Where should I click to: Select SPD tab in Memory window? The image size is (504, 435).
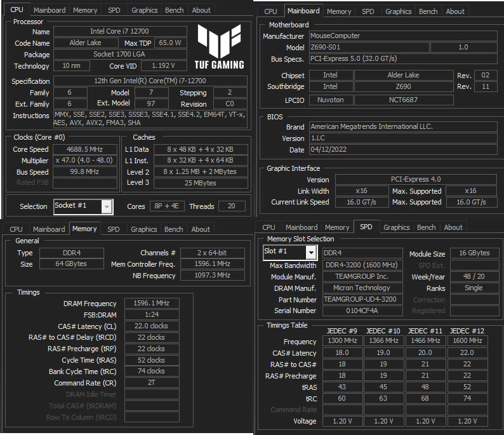tap(114, 229)
